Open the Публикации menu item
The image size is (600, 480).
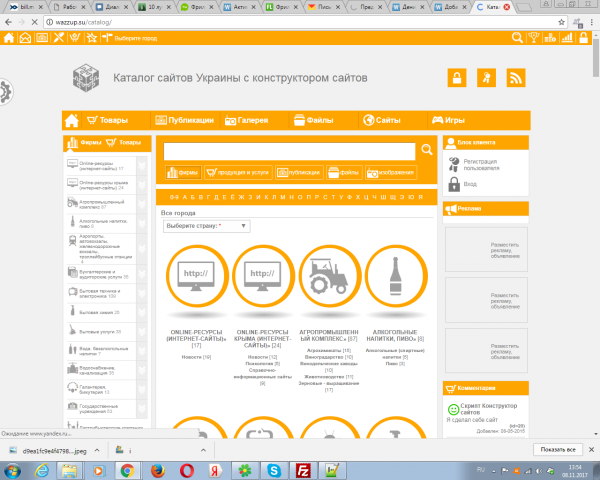click(185, 120)
